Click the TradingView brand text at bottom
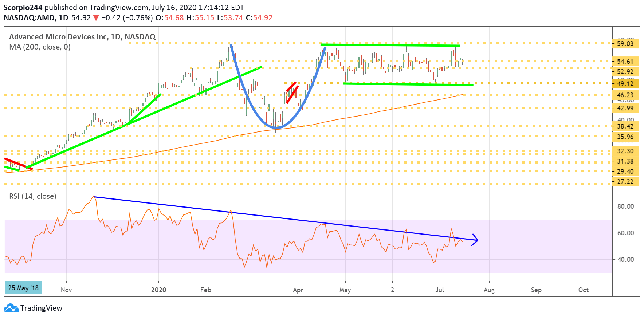644x319 pixels. coord(41,308)
